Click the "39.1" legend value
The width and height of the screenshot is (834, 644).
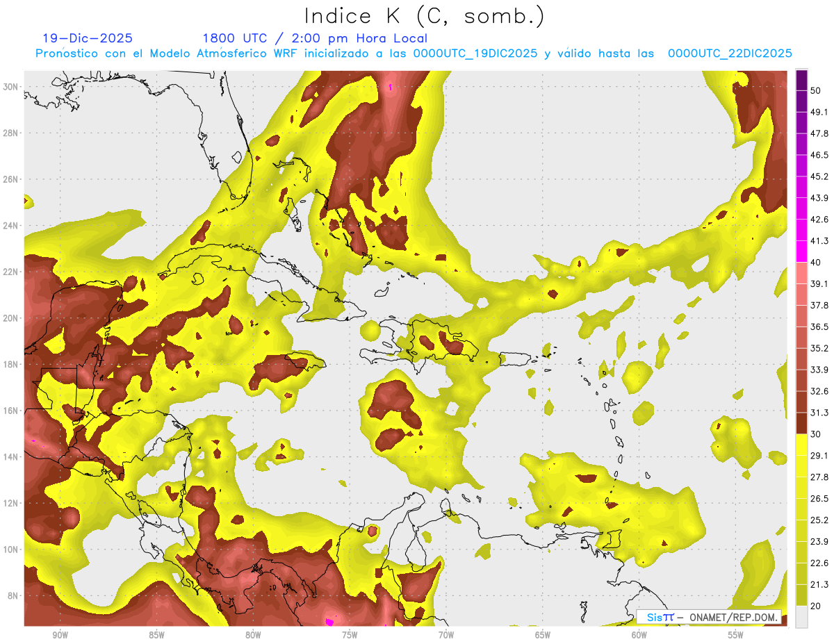pos(819,284)
